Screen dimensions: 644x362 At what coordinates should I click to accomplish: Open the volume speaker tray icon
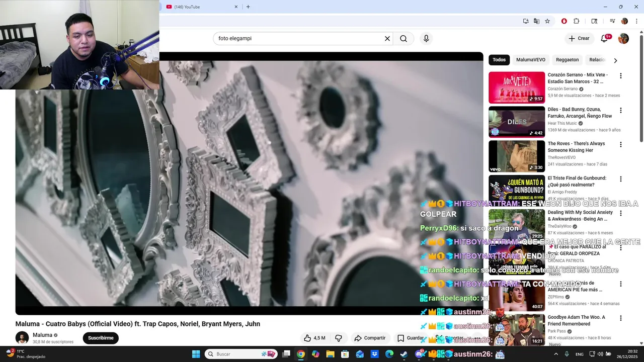coord(600,354)
